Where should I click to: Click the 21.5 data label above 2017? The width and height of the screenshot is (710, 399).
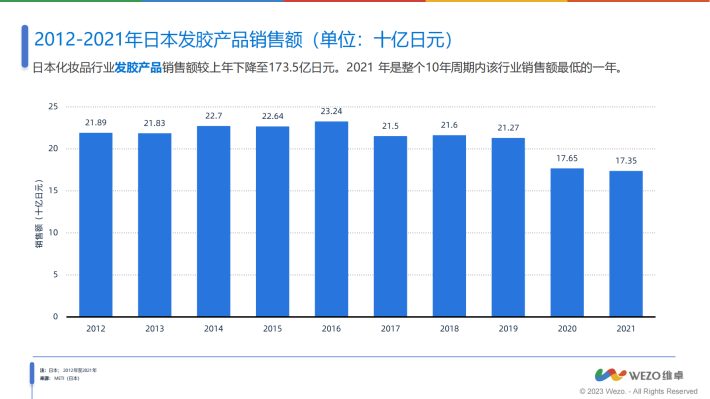390,126
